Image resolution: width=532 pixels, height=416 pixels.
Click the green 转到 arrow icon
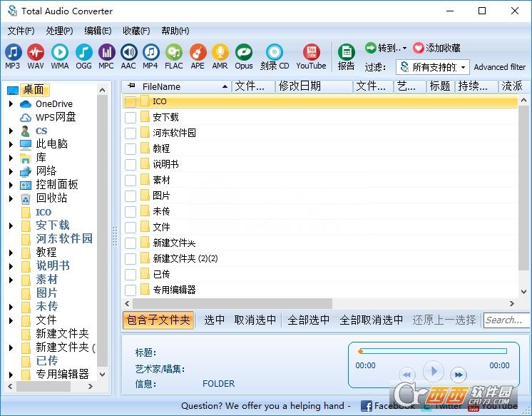click(x=371, y=48)
